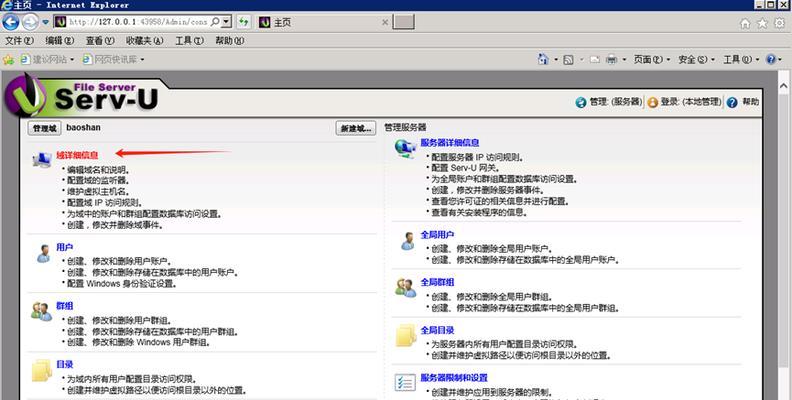Image resolution: width=792 pixels, height=400 pixels.
Task: Open the 工具(O) command bar dropdown
Action: 741,60
